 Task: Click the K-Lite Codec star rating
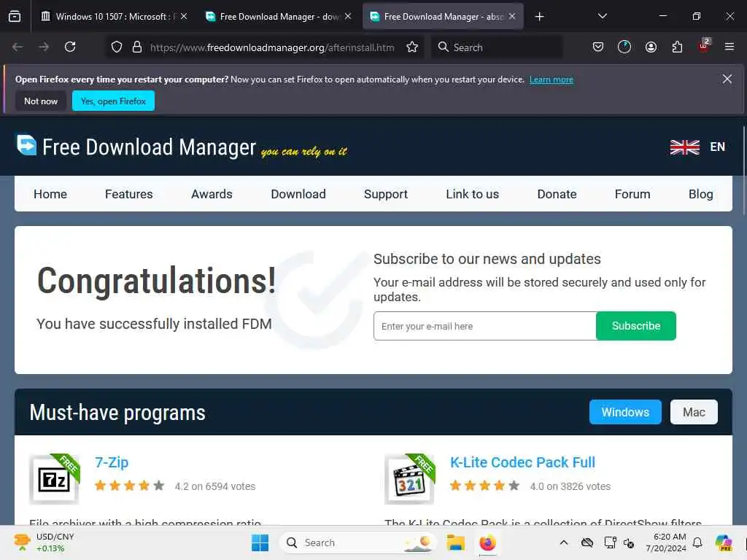tap(485, 486)
